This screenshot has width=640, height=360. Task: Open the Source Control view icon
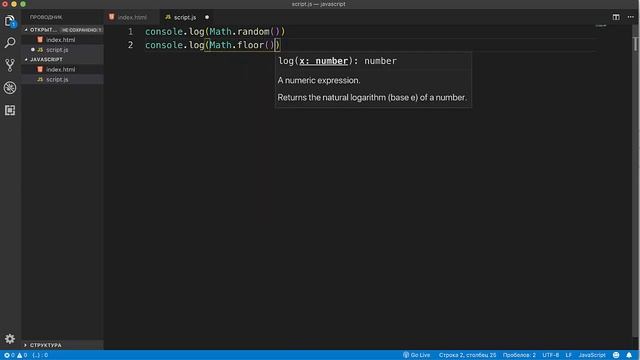[10, 65]
